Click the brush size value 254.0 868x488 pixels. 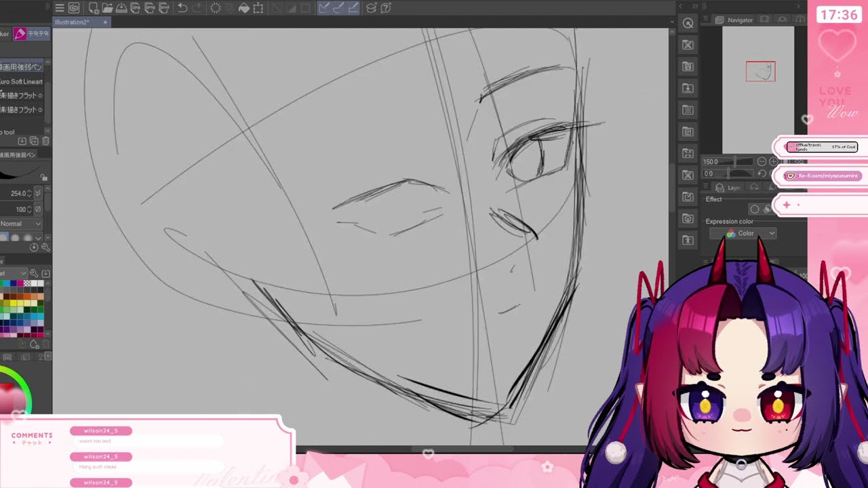18,193
